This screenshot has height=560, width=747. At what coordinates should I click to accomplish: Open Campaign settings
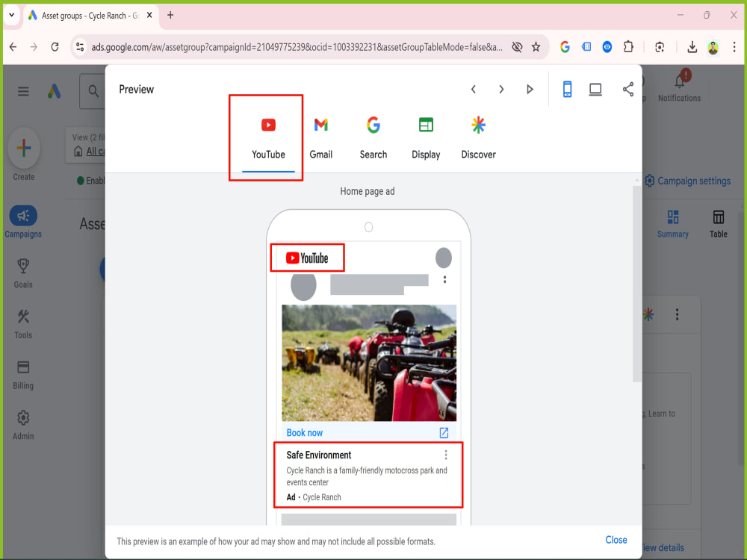click(x=687, y=181)
